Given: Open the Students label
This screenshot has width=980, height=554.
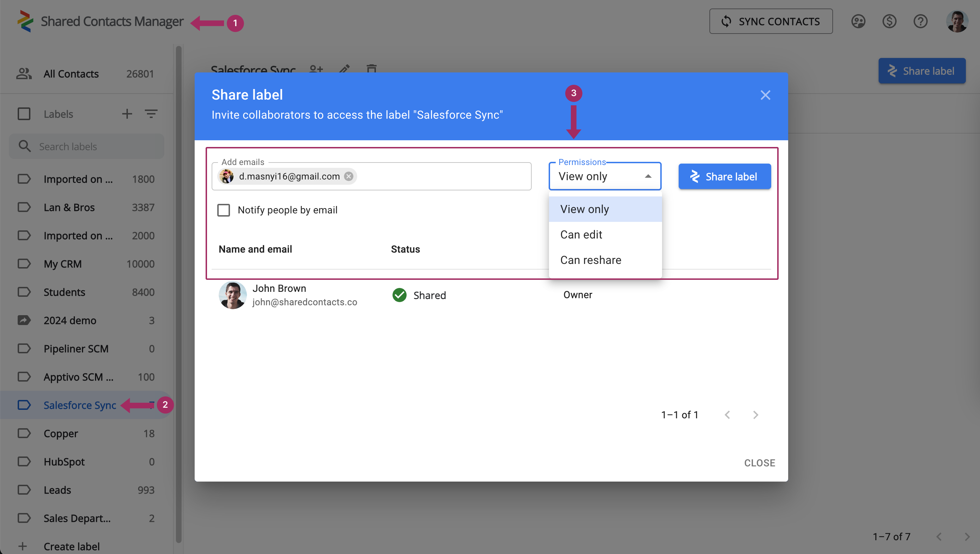Looking at the screenshot, I should (x=87, y=292).
